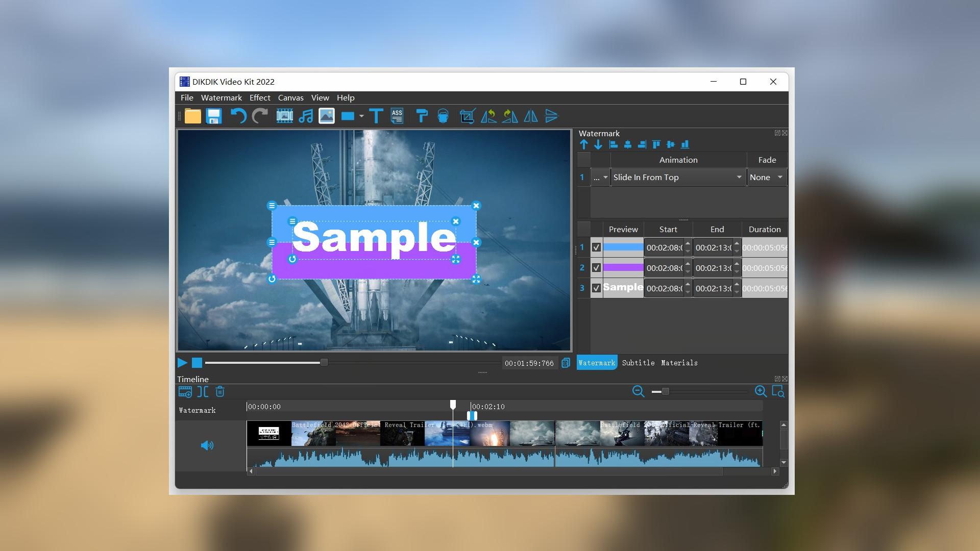Viewport: 980px width, 551px height.
Task: Select the Add Text watermark tool
Action: click(376, 116)
